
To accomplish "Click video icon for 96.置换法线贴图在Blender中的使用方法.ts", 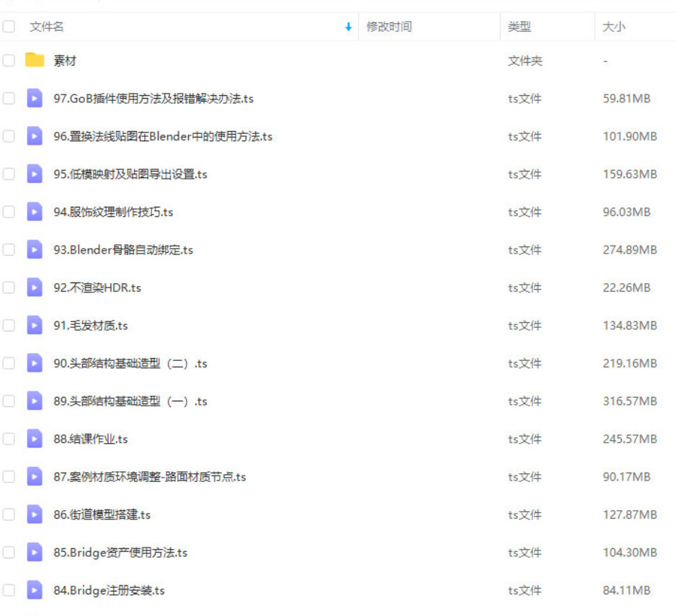I will pyautogui.click(x=35, y=136).
